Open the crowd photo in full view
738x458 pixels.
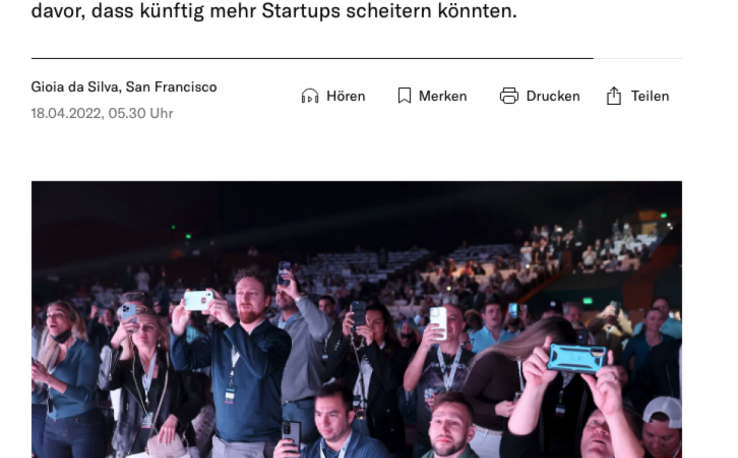point(356,320)
